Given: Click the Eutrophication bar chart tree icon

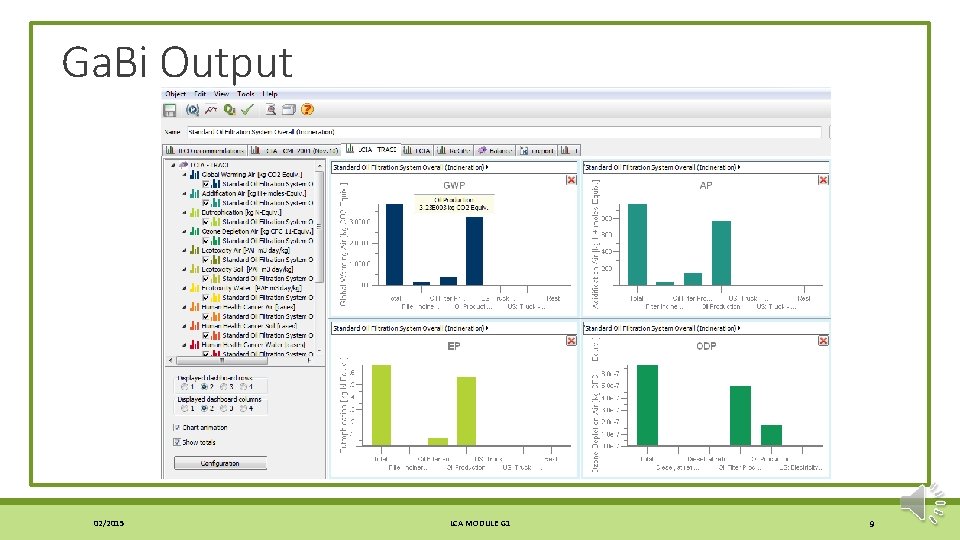Looking at the screenshot, I should (194, 212).
